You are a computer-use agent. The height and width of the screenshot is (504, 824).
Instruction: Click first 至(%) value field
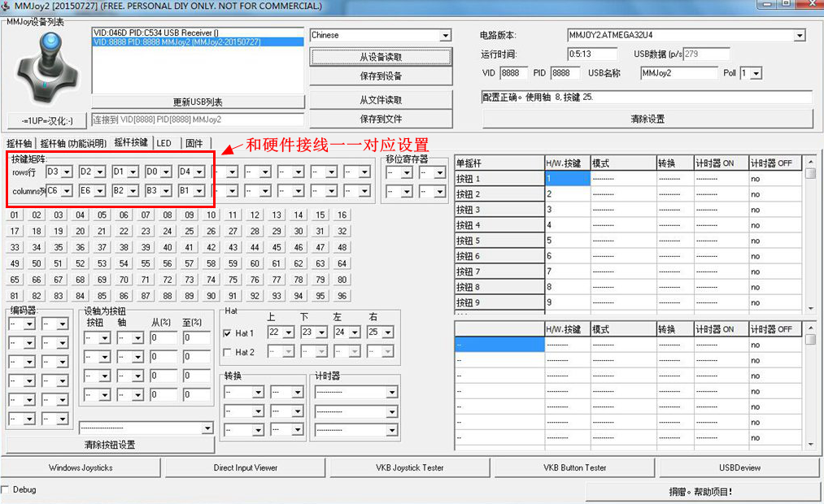tap(197, 337)
